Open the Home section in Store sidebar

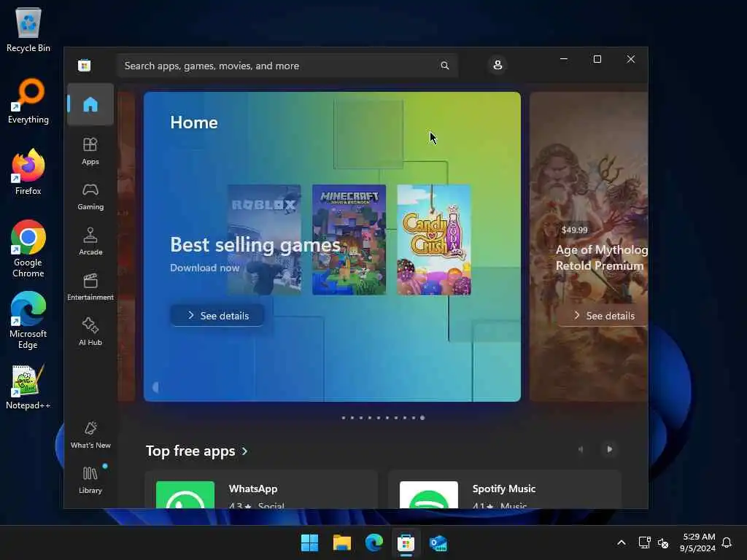90,104
